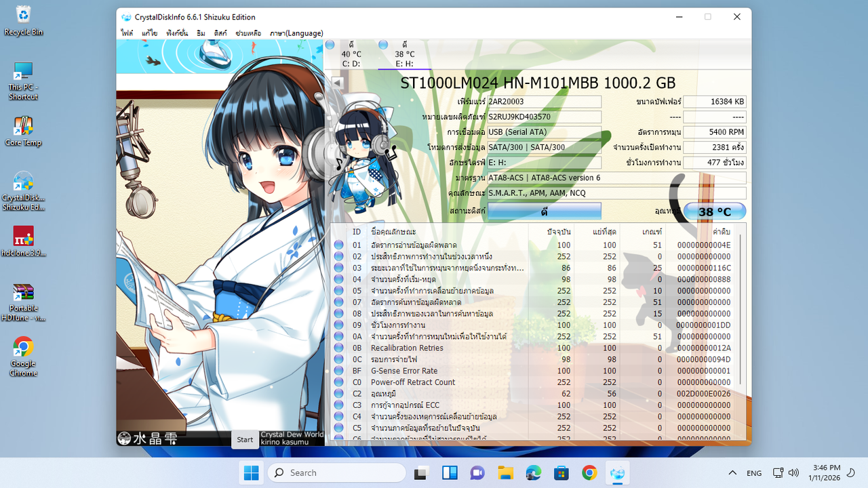The image size is (868, 488).
Task: Click the Windows Start button
Action: click(x=251, y=472)
